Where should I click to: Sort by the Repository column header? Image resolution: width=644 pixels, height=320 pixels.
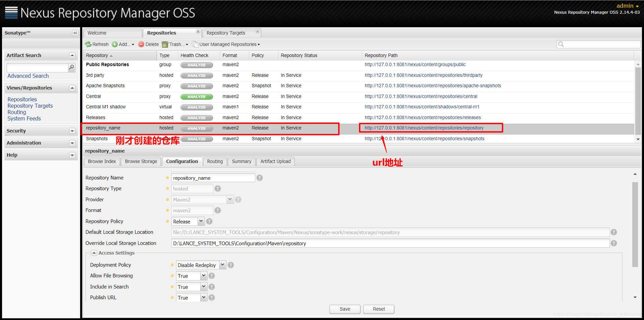(x=120, y=55)
